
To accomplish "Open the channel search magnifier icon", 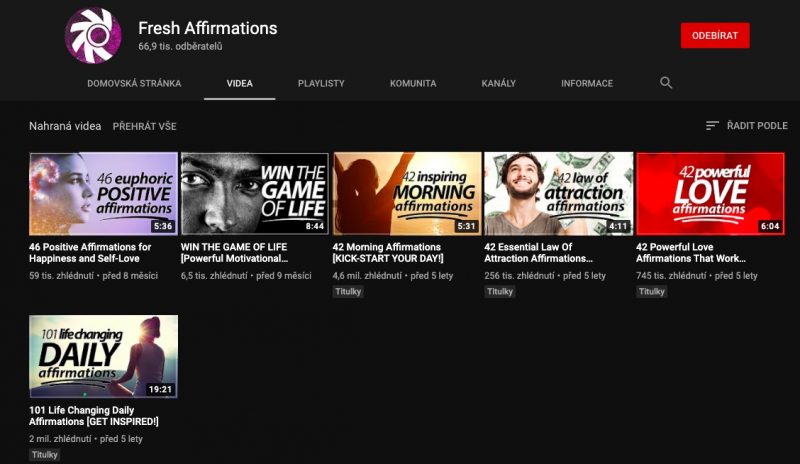I will pyautogui.click(x=666, y=83).
